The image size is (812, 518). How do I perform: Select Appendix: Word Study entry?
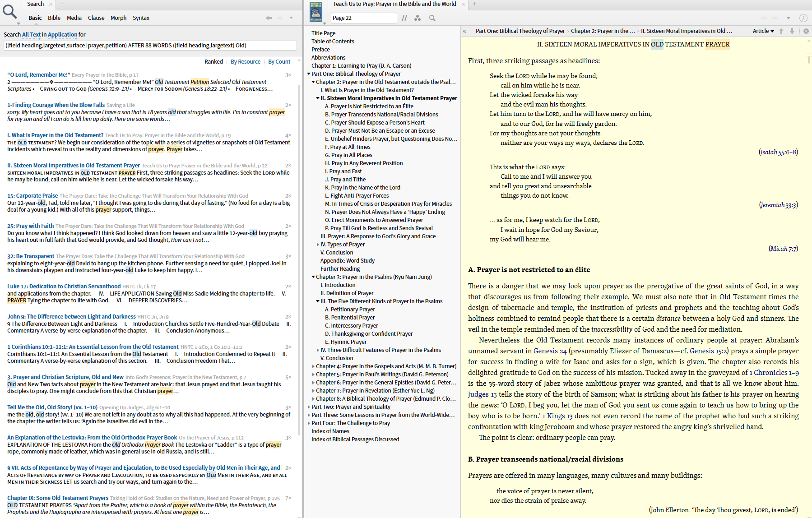click(x=348, y=261)
